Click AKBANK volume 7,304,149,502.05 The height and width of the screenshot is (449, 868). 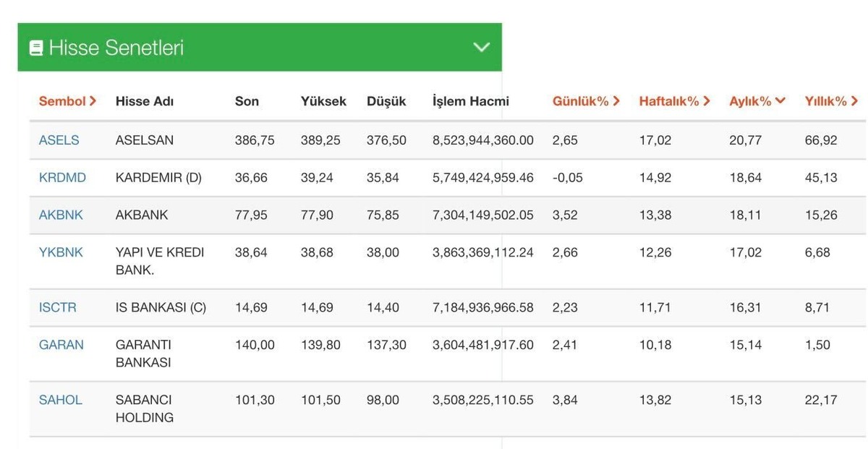pyautogui.click(x=483, y=215)
